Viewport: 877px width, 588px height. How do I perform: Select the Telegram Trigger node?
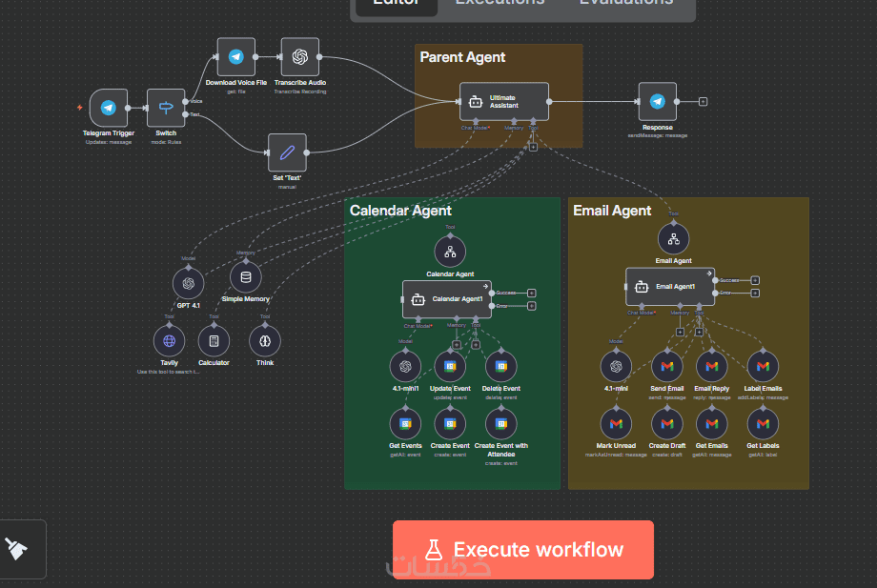click(x=109, y=108)
